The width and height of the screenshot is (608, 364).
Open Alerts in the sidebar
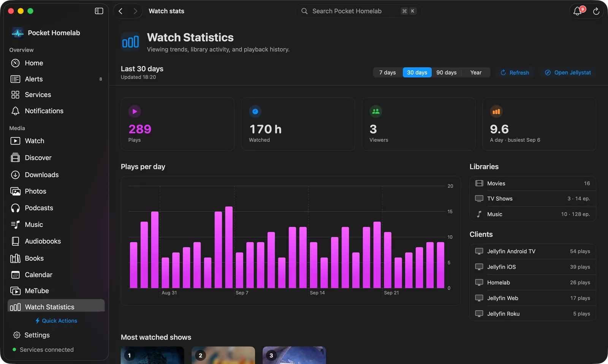coord(56,79)
